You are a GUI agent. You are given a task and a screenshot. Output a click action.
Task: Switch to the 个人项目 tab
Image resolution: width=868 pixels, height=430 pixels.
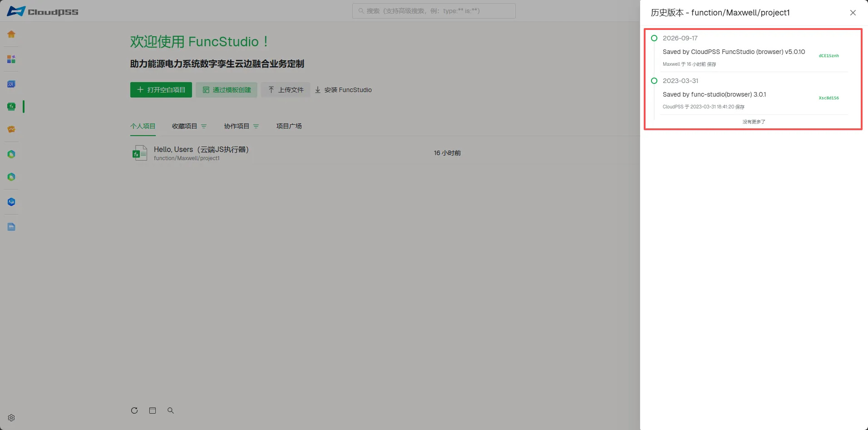(143, 126)
